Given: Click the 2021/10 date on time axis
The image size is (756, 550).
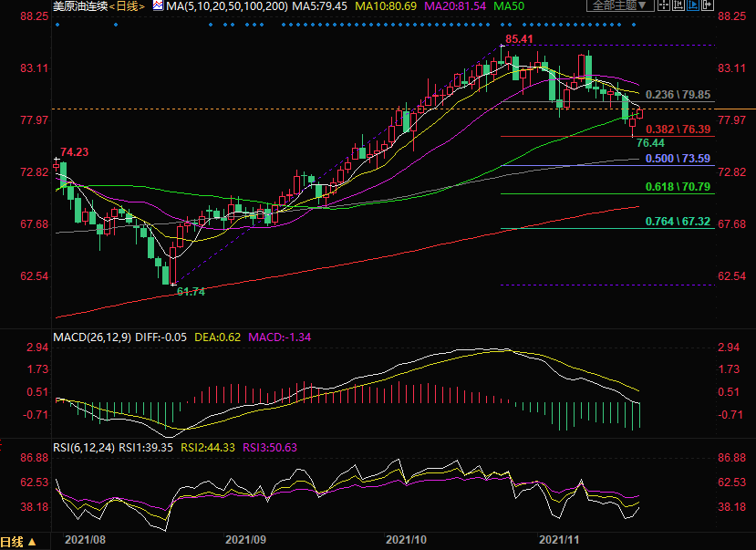Looking at the screenshot, I should [407, 540].
